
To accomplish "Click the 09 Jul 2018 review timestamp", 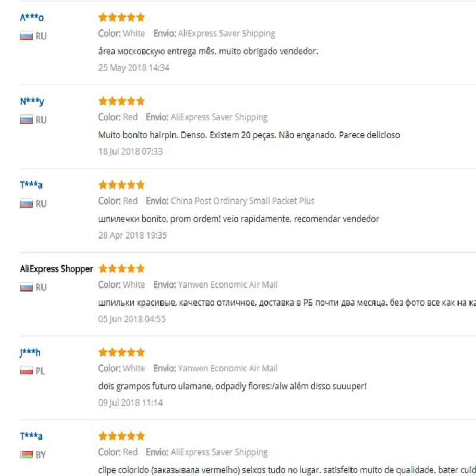I will pyautogui.click(x=130, y=403).
